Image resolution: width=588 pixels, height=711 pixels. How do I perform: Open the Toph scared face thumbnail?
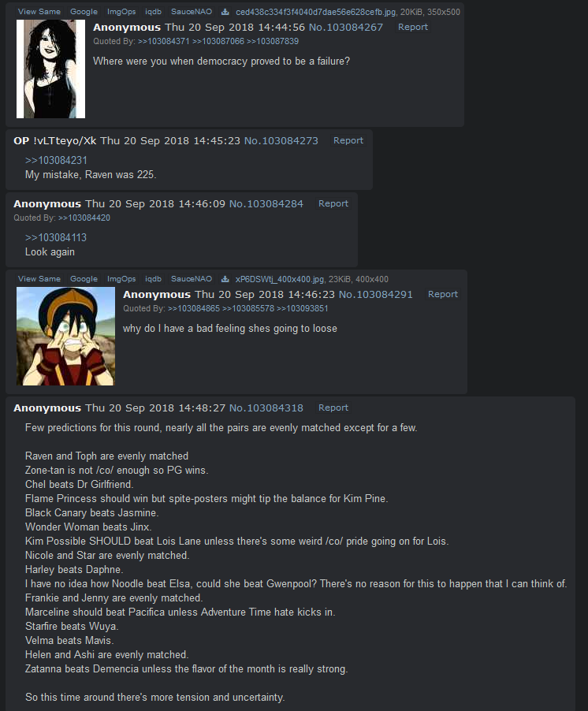tap(65, 336)
